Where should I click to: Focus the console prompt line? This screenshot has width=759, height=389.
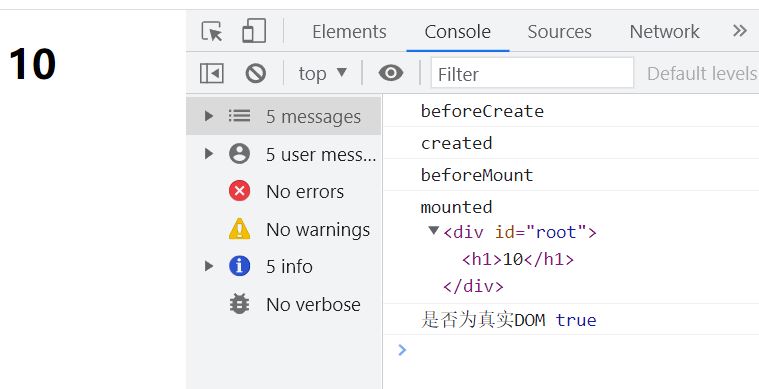[571, 350]
